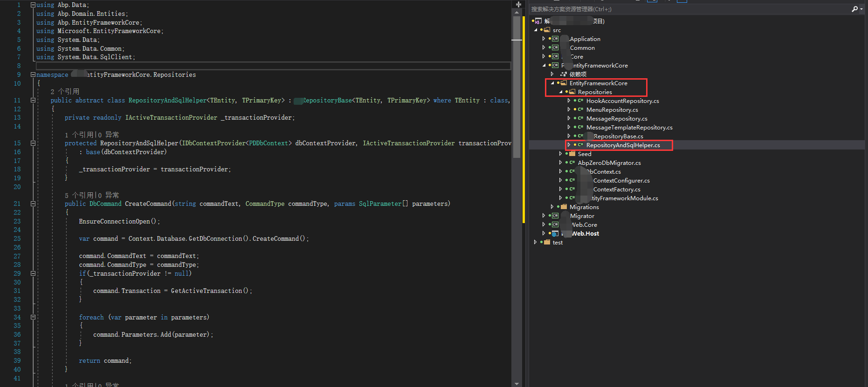Focus the Solution Explorer search box
This screenshot has height=387, width=868.
coord(690,9)
